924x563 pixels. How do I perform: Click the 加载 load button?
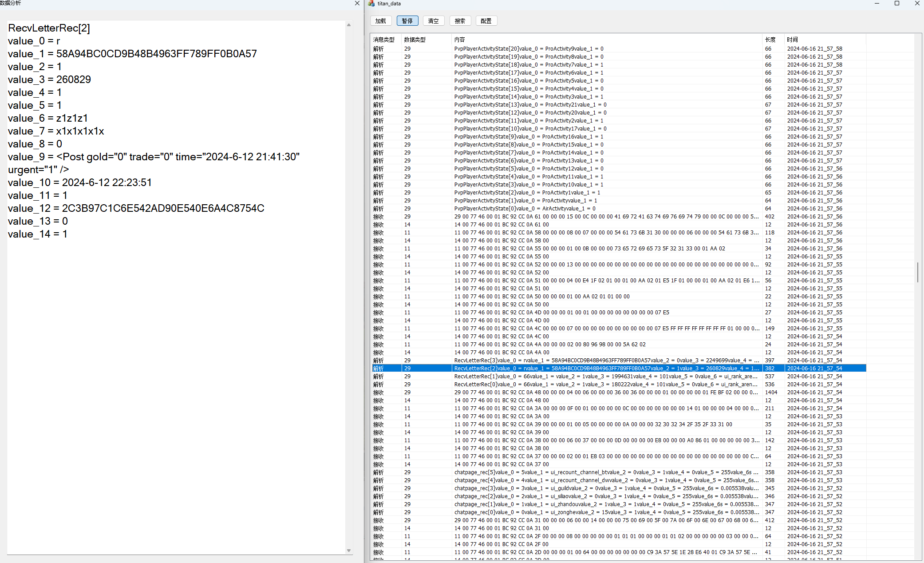point(380,21)
